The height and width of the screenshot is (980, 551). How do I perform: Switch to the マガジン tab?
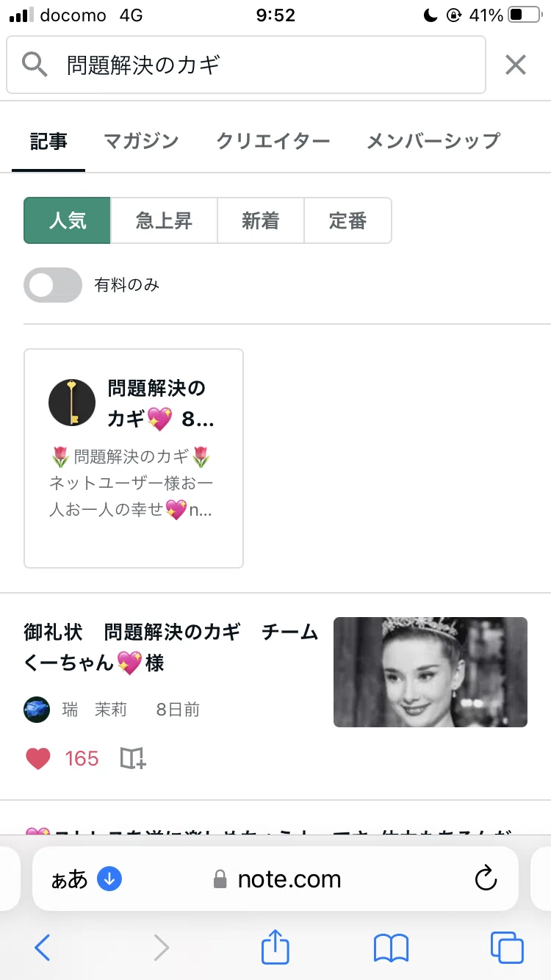pyautogui.click(x=141, y=140)
